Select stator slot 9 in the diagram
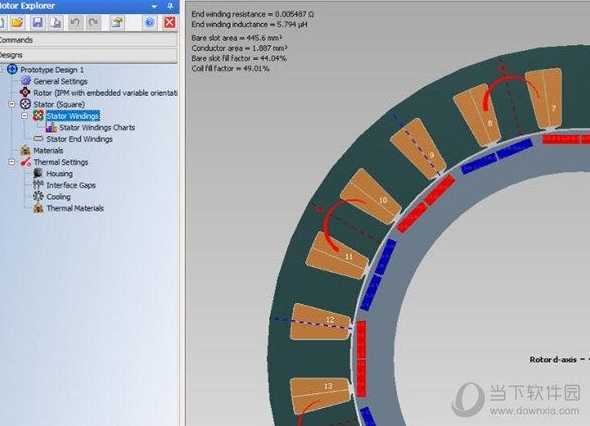The height and width of the screenshot is (426, 590). point(418,148)
